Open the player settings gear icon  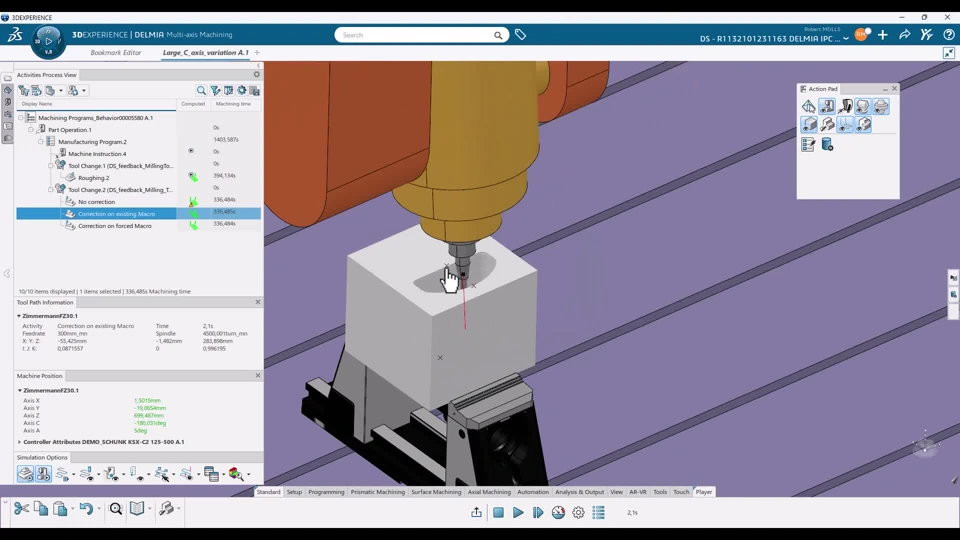point(578,512)
